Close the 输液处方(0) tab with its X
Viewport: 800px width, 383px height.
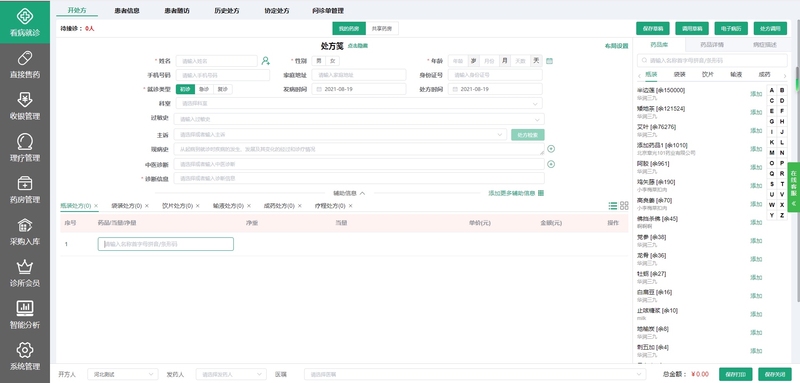(248, 206)
